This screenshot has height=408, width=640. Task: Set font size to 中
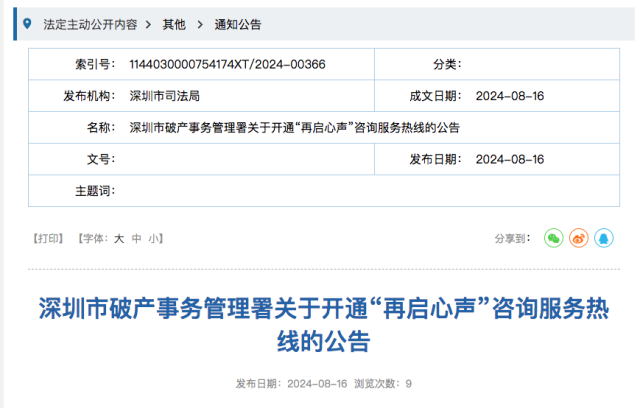(x=137, y=238)
